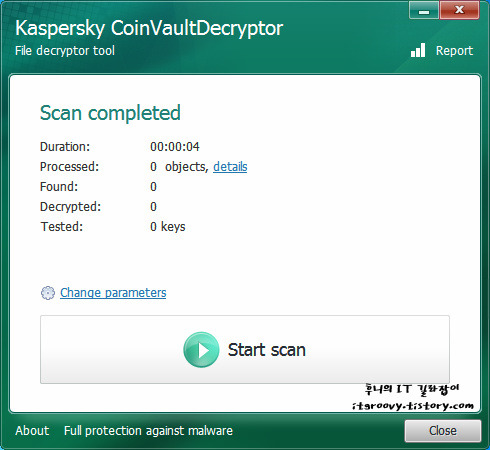
Task: Click the Processed: label
Action: point(69,166)
